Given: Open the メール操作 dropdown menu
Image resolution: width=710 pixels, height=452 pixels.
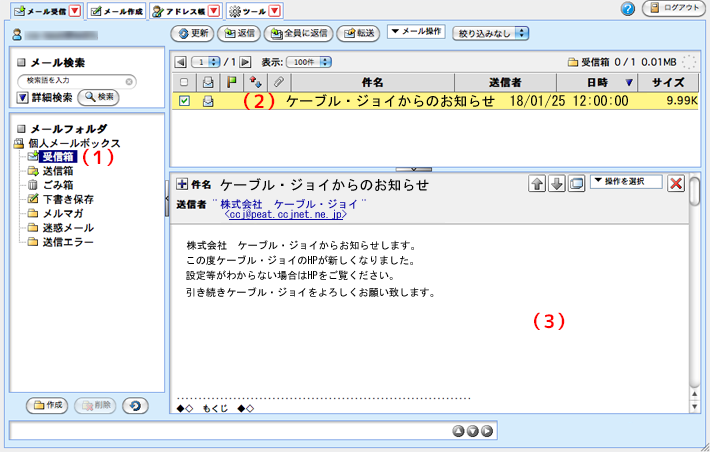Looking at the screenshot, I should tap(416, 32).
